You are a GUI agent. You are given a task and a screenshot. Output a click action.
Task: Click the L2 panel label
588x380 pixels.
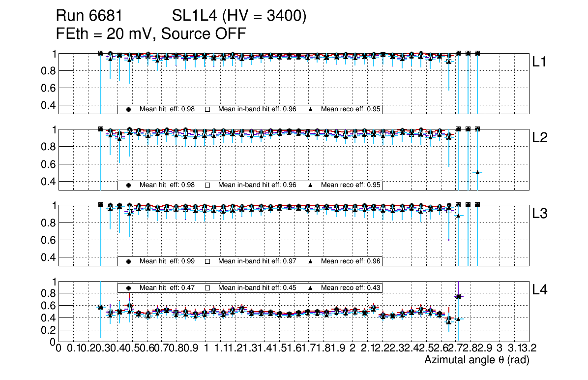pyautogui.click(x=539, y=138)
